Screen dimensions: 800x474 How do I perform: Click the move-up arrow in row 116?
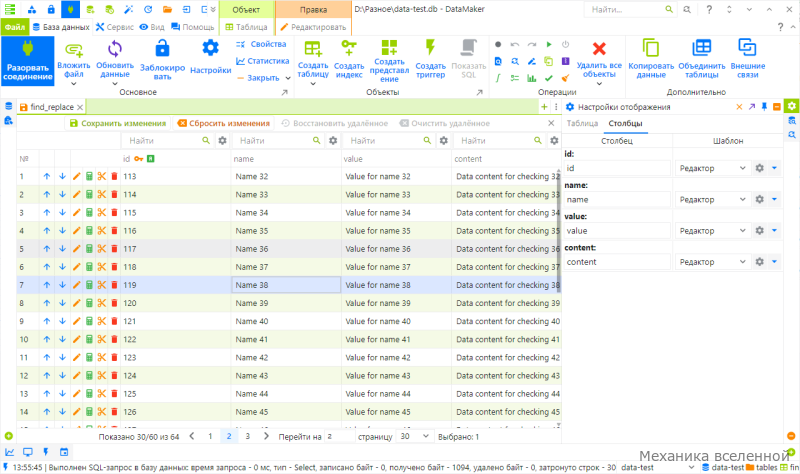(47, 231)
